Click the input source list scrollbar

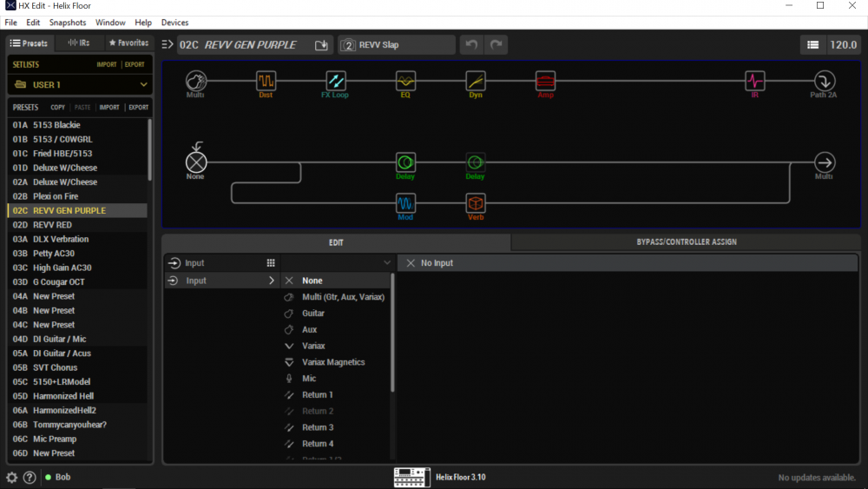(x=393, y=333)
